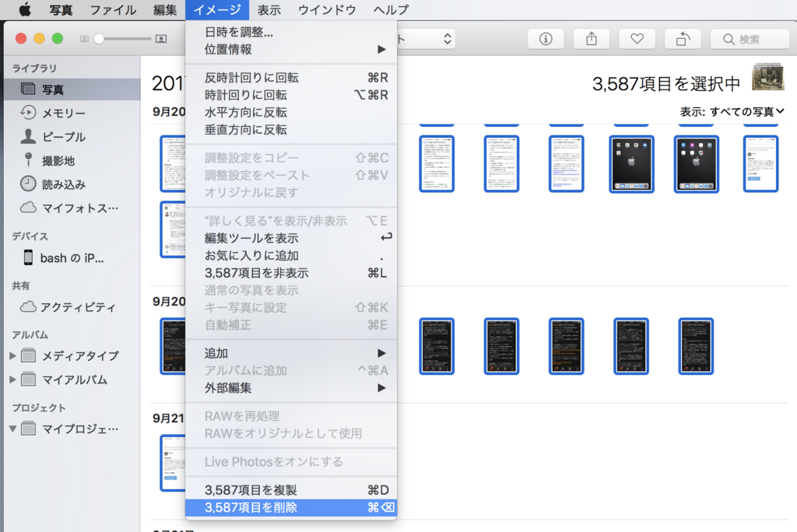Open the 写真 app menu
Image resolution: width=797 pixels, height=532 pixels.
[61, 9]
